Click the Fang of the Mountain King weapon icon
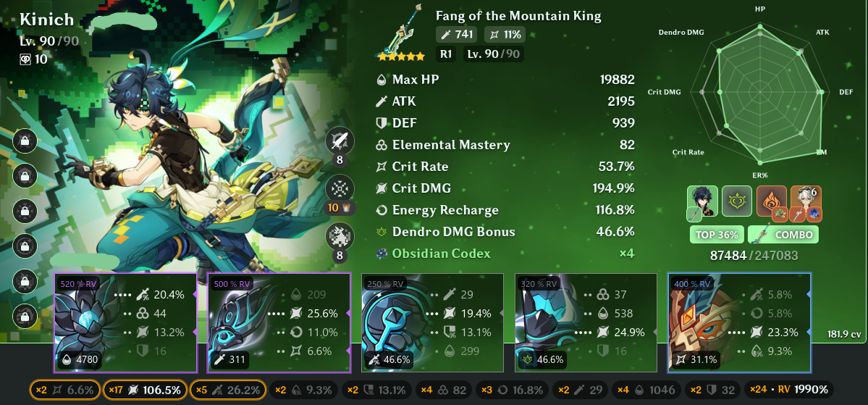Screen dimensions: 868x405 click(x=401, y=32)
